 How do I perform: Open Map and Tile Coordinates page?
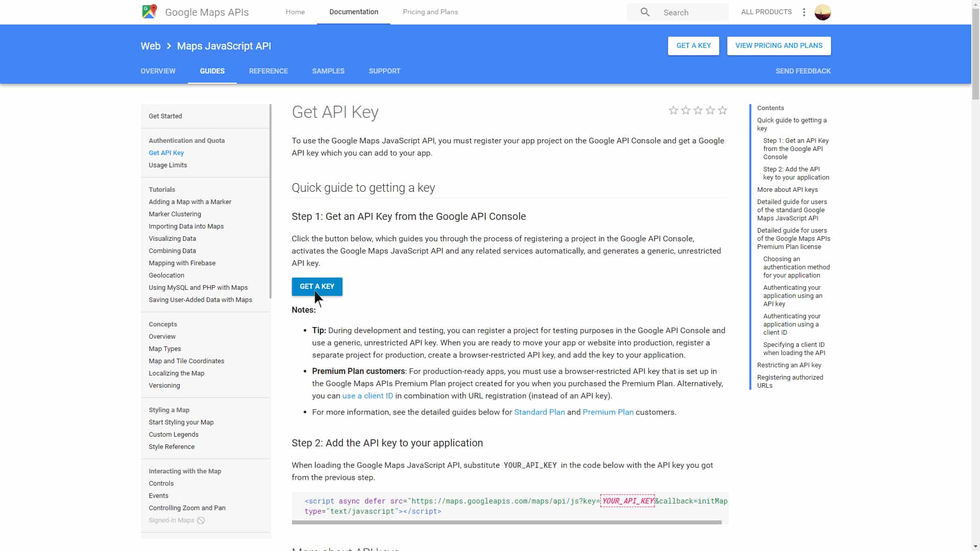click(x=186, y=361)
